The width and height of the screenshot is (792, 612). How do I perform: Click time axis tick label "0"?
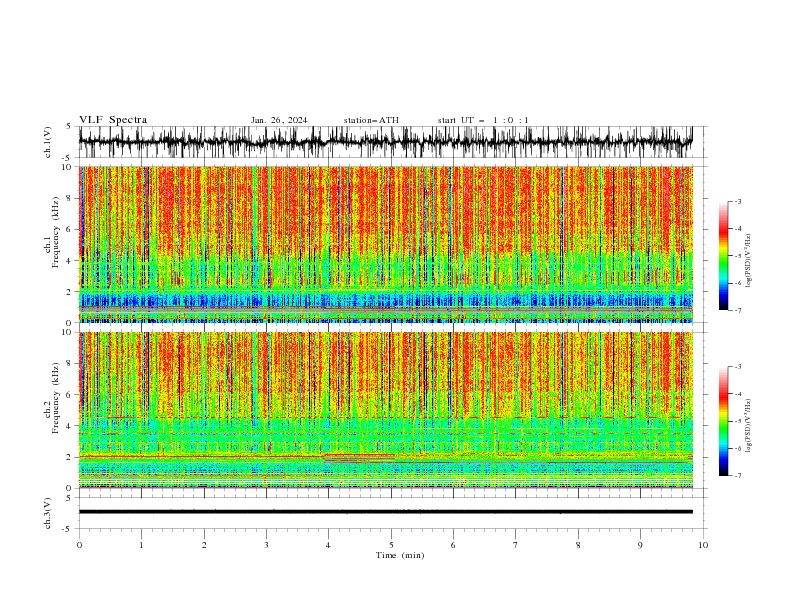(79, 545)
